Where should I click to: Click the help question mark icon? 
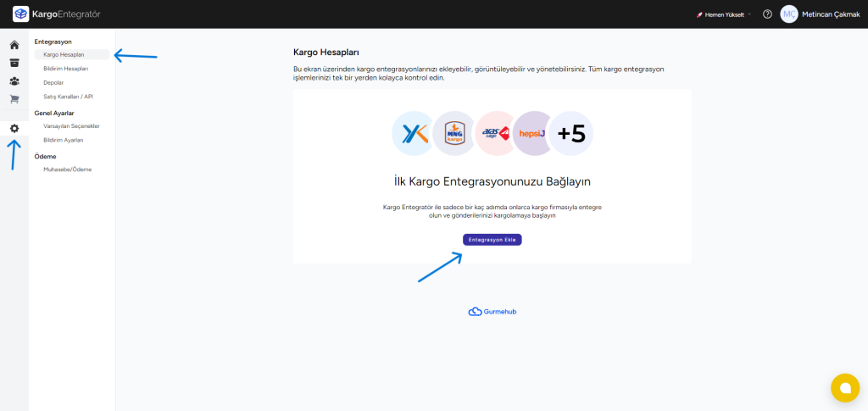click(x=767, y=14)
